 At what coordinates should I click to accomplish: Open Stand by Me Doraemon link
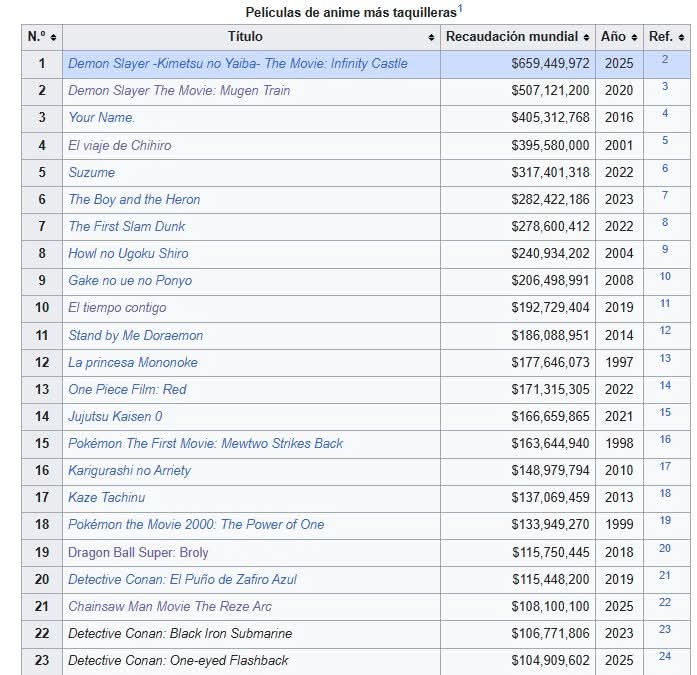pyautogui.click(x=136, y=336)
